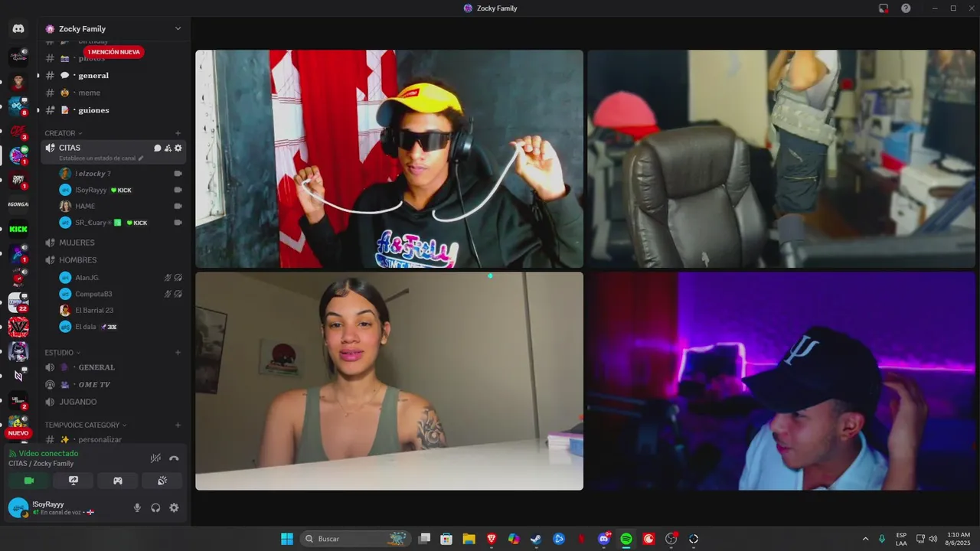Click the taskbar Buscar search field
The height and width of the screenshot is (551, 980).
pyautogui.click(x=354, y=539)
